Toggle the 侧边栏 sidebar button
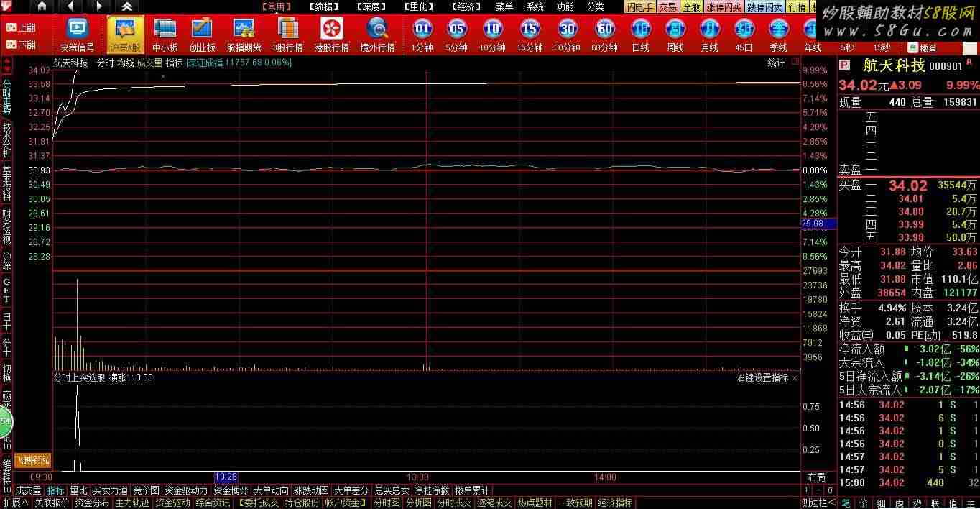 [819, 503]
